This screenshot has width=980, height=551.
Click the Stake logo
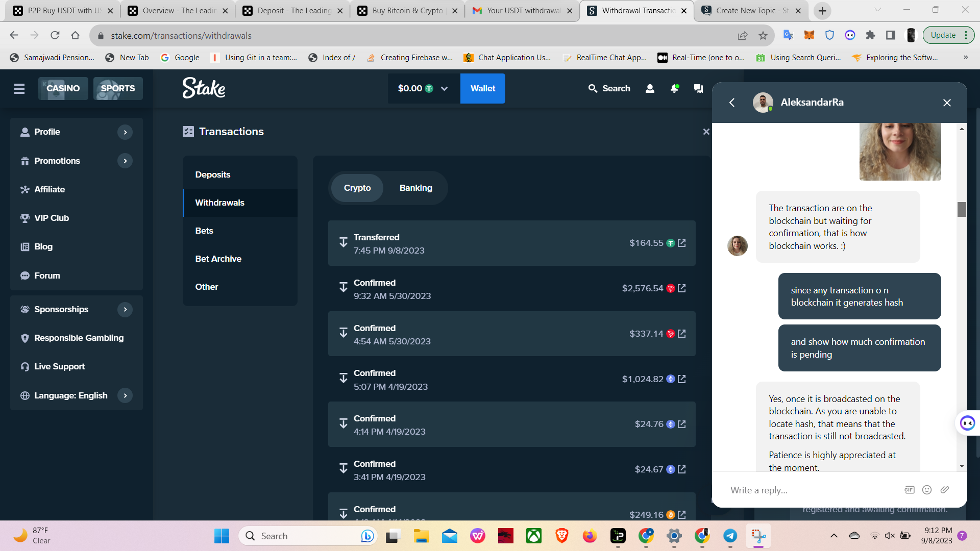click(204, 88)
